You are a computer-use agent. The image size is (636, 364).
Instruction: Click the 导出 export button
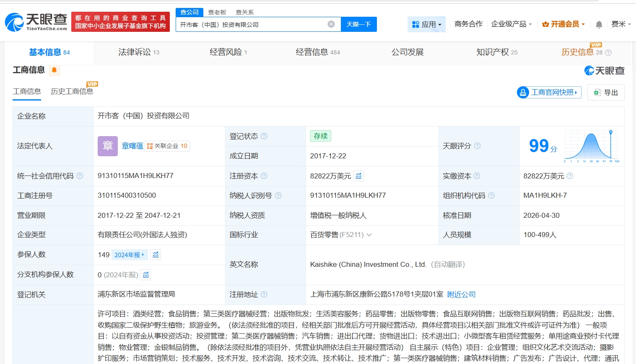pyautogui.click(x=606, y=93)
